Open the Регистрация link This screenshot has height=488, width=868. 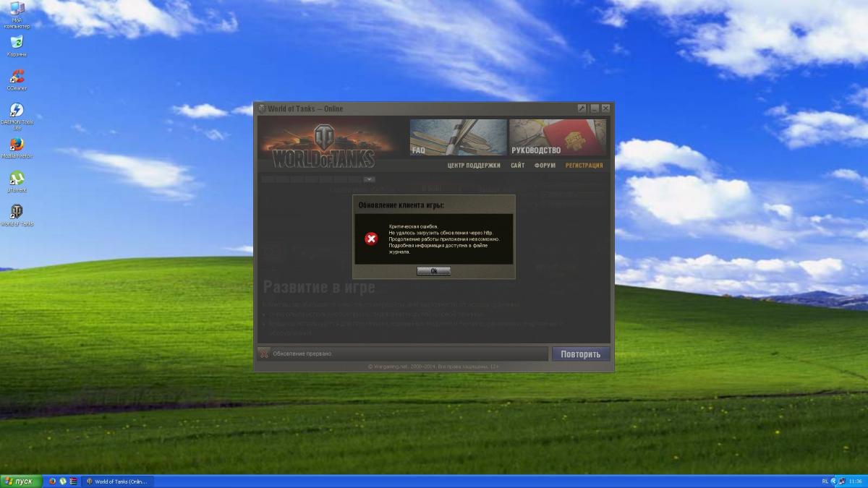[584, 166]
